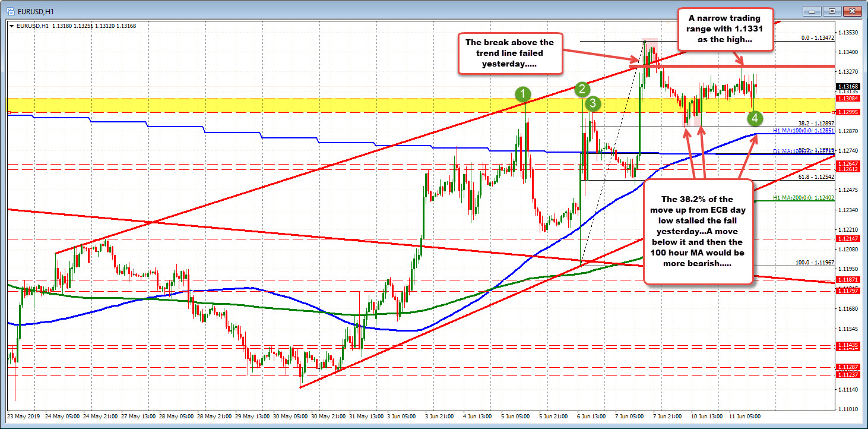This screenshot has width=868, height=429.
Task: Click the red price label 1.12995
Action: pyautogui.click(x=847, y=112)
